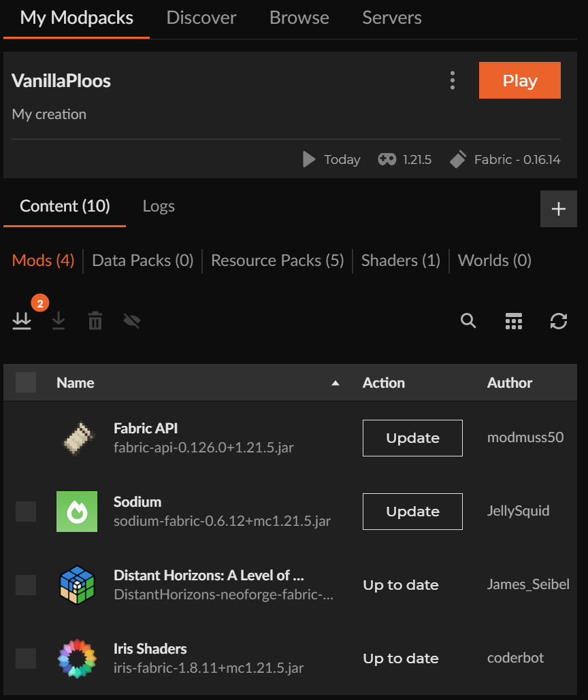Image resolution: width=588 pixels, height=700 pixels.
Task: Click the crossed-eye disable icon
Action: (132, 320)
